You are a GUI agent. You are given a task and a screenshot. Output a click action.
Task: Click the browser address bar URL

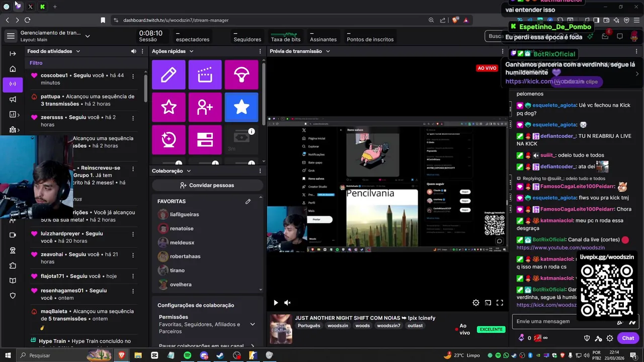tap(176, 20)
